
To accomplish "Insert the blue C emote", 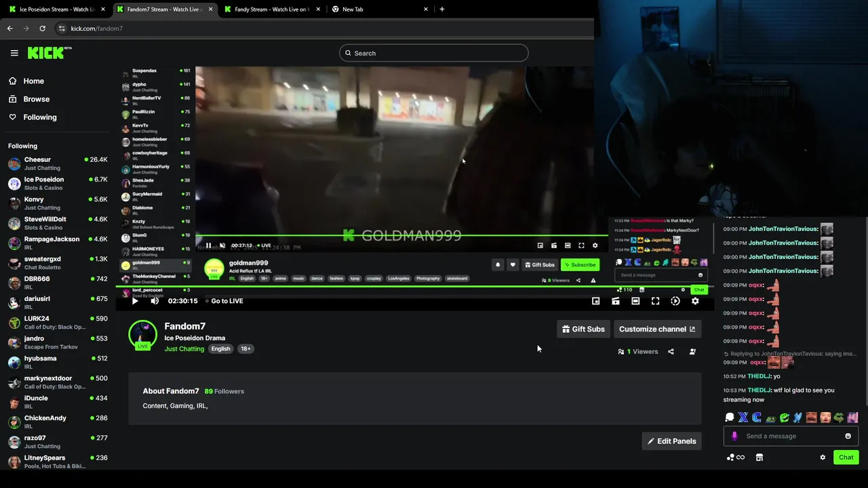I will coord(757,418).
